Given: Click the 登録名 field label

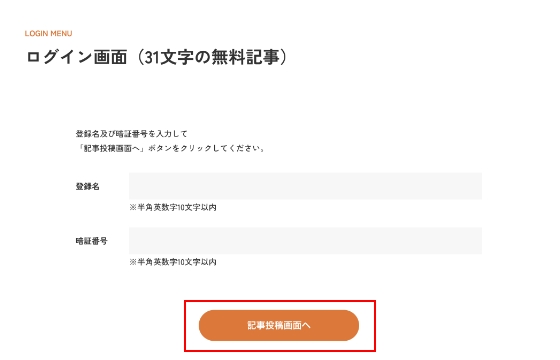Looking at the screenshot, I should click(x=88, y=186).
